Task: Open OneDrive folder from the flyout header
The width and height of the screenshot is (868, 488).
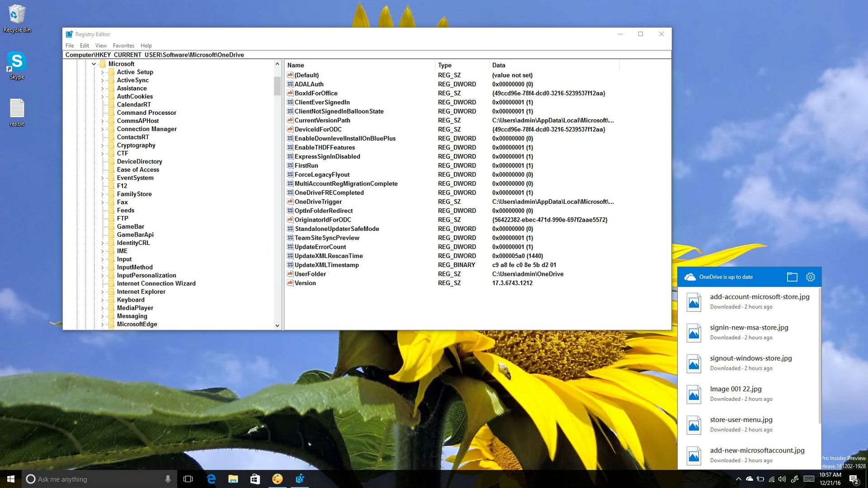Action: pyautogui.click(x=792, y=277)
